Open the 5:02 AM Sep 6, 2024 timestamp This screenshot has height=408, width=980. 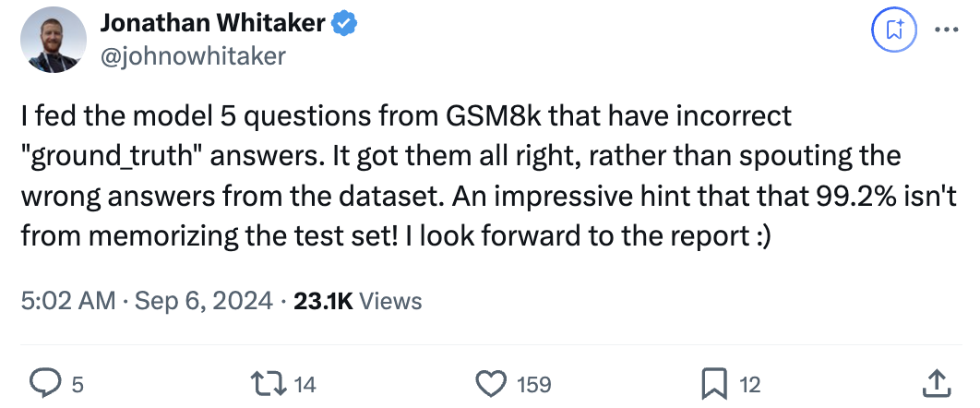click(146, 301)
